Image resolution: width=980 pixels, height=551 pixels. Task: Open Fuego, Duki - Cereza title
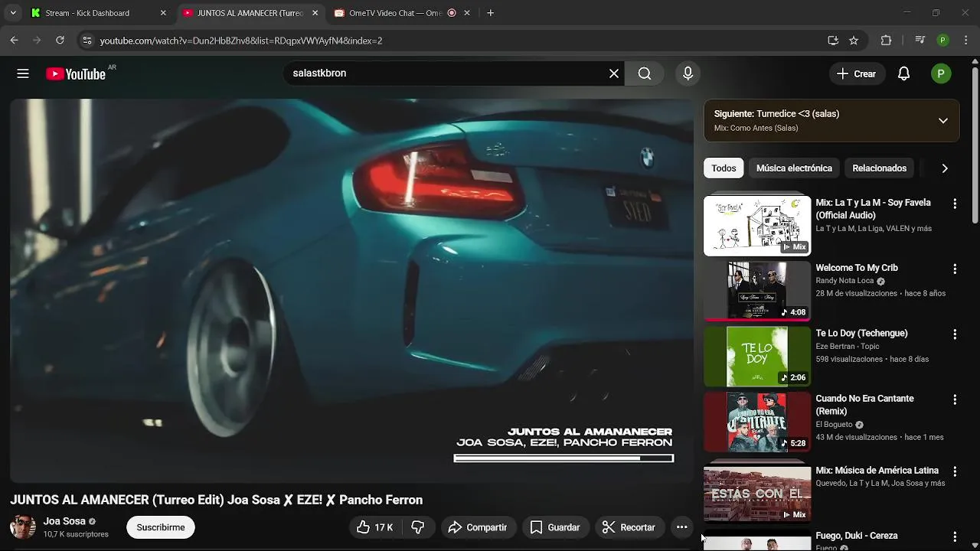coord(856,536)
